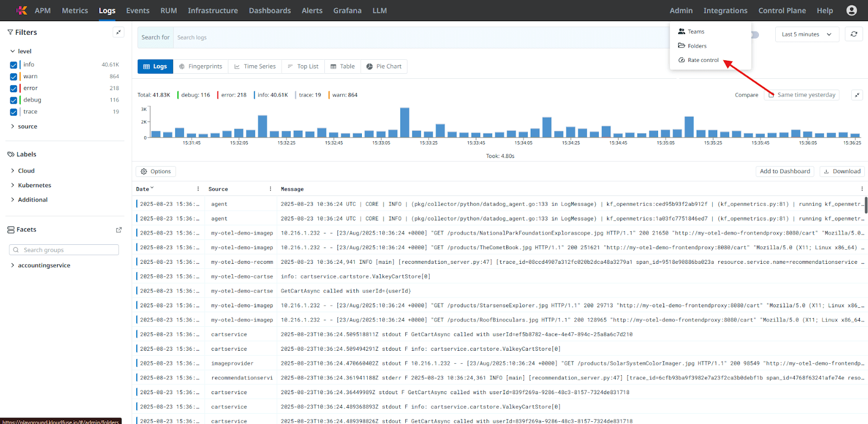Click the Add to Dashboard button

(785, 172)
